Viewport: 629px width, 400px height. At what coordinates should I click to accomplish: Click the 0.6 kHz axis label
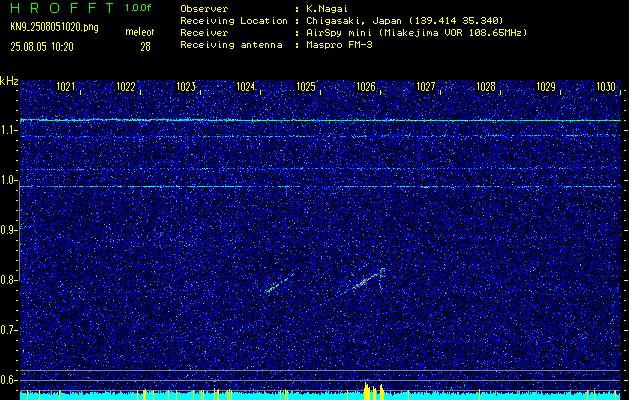(7, 380)
